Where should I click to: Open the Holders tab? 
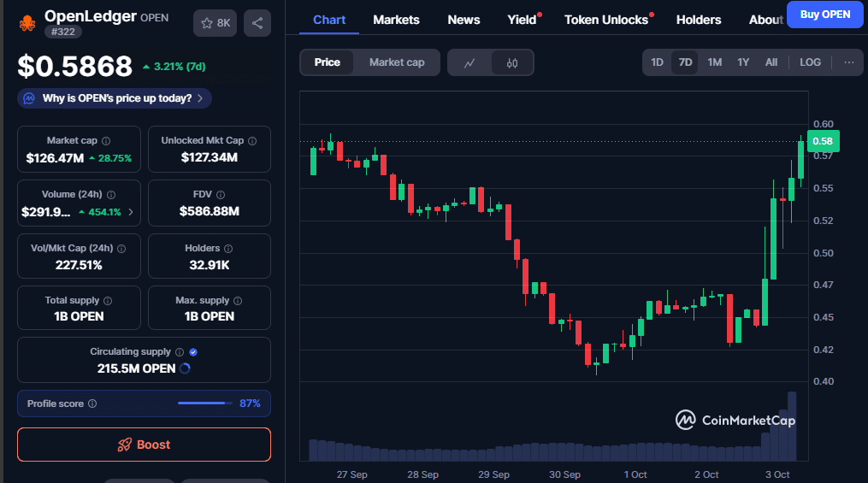699,20
